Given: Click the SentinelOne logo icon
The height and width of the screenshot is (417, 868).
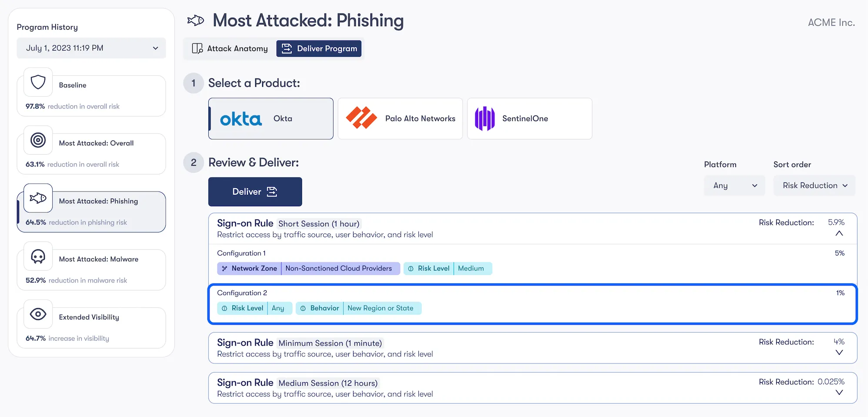Looking at the screenshot, I should (x=485, y=118).
